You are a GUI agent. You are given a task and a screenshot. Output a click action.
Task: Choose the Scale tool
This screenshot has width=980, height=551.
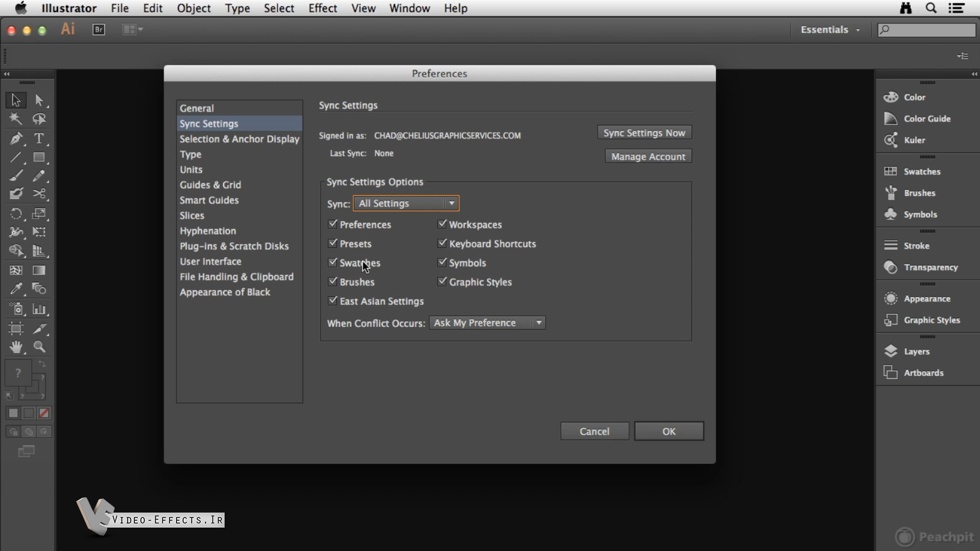click(x=39, y=214)
